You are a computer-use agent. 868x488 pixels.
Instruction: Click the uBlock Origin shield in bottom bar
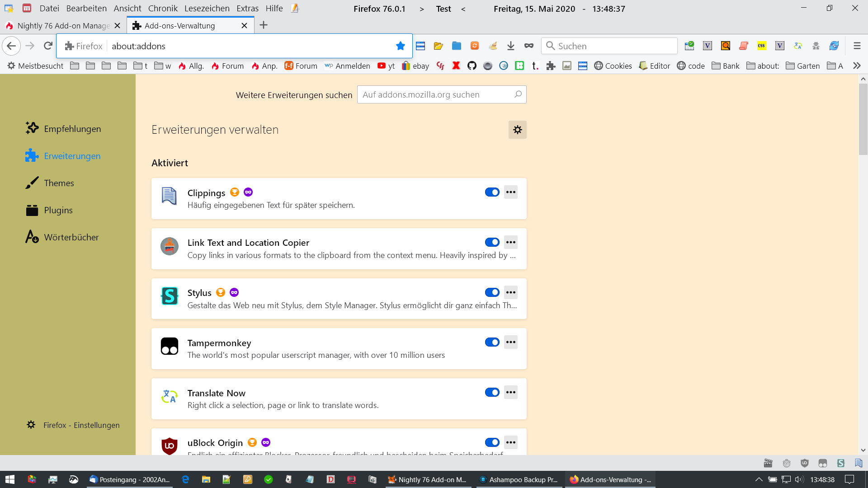click(805, 463)
